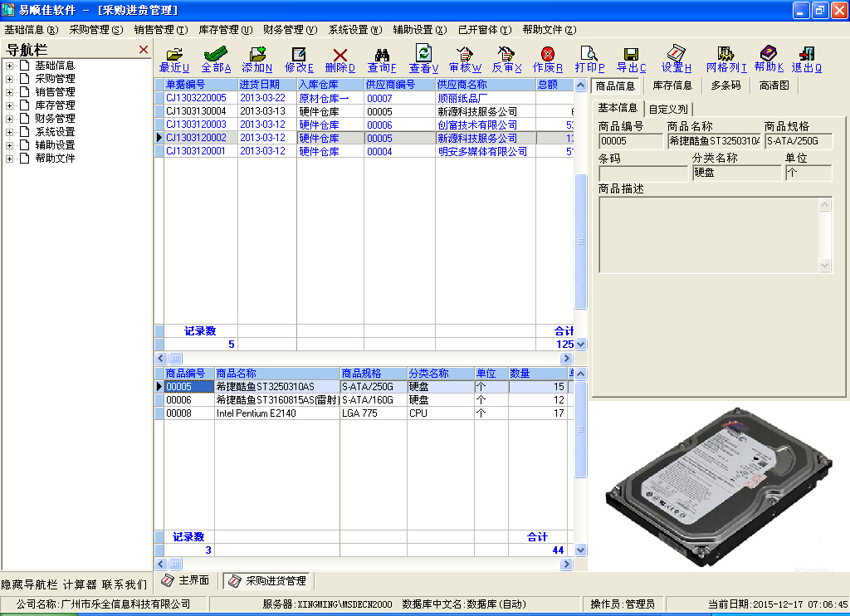Open 网格列 (Grid columns) from the toolbar
Screen dimensions: 850x616
click(726, 54)
